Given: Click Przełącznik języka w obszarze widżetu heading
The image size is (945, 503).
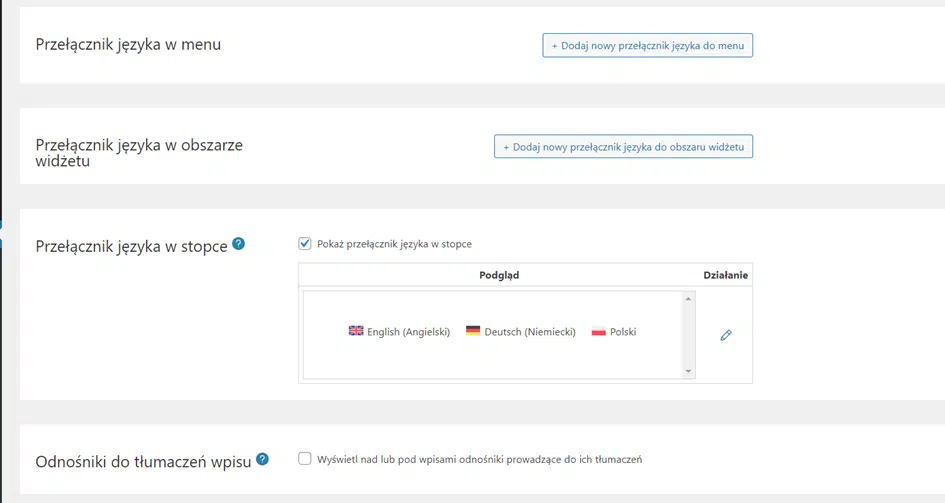Looking at the screenshot, I should coord(139,153).
